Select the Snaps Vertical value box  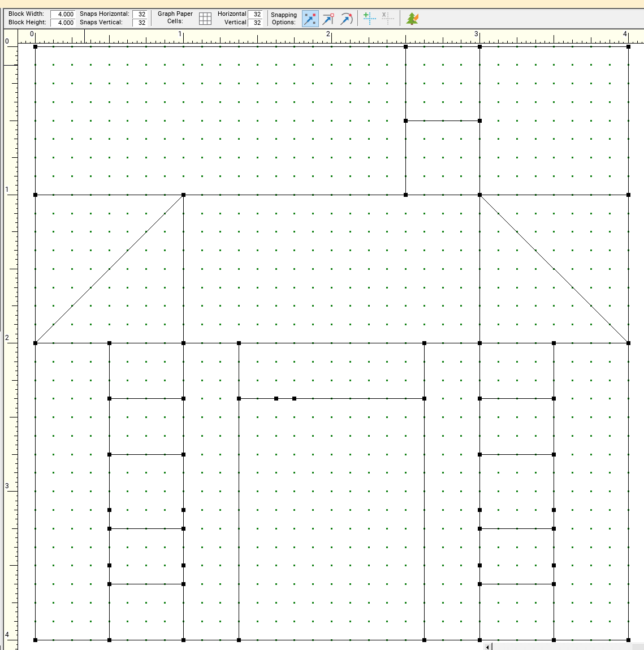click(141, 23)
